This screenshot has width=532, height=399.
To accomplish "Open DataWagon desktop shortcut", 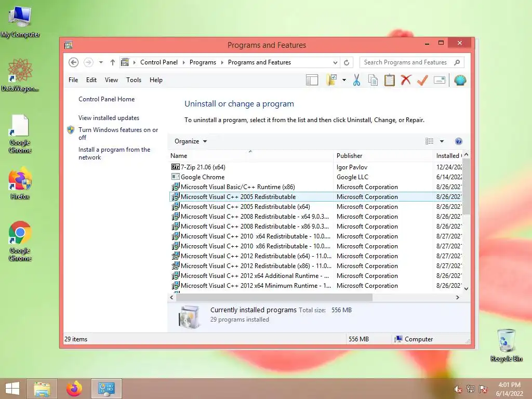I will tap(20, 75).
